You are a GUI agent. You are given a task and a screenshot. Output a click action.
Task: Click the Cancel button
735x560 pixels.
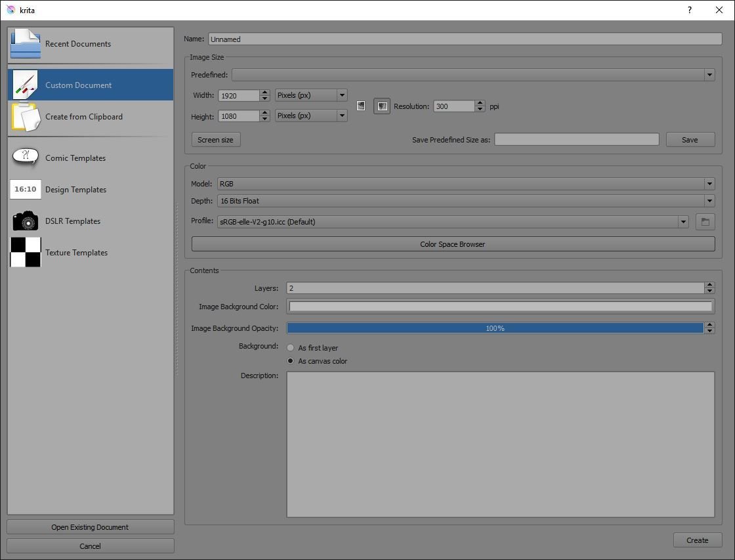[x=90, y=546]
